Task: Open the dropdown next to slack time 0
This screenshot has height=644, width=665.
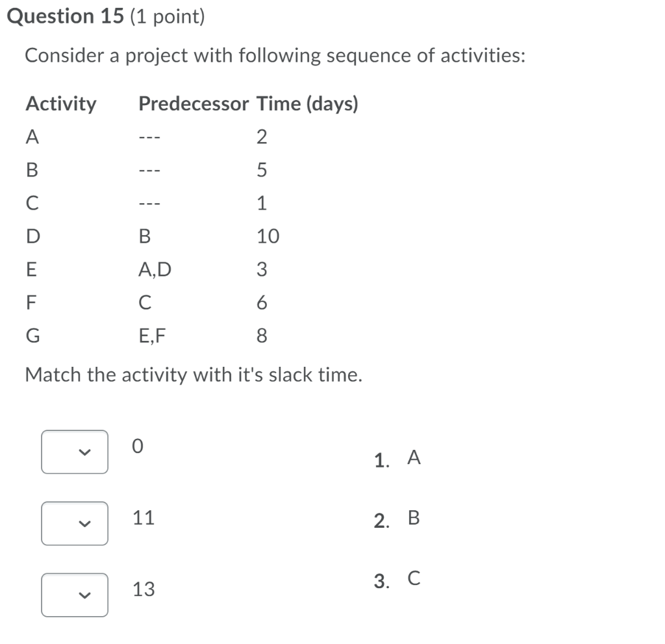Action: pos(74,452)
